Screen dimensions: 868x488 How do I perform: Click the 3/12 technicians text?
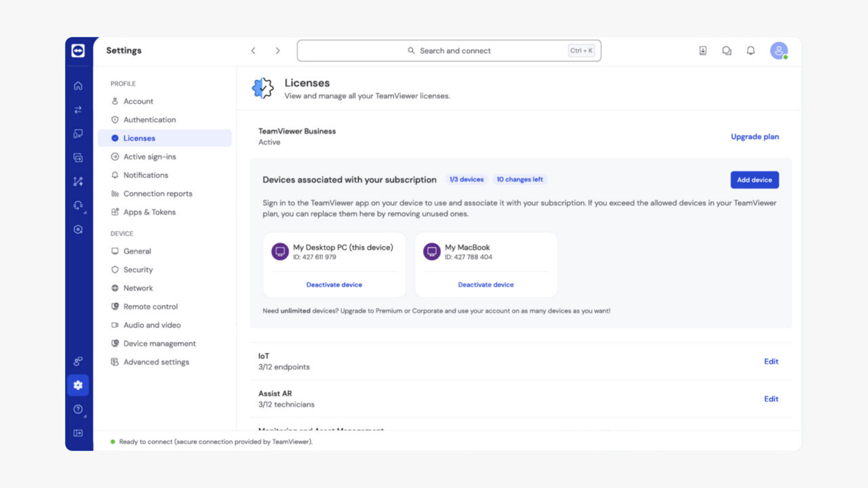click(286, 405)
